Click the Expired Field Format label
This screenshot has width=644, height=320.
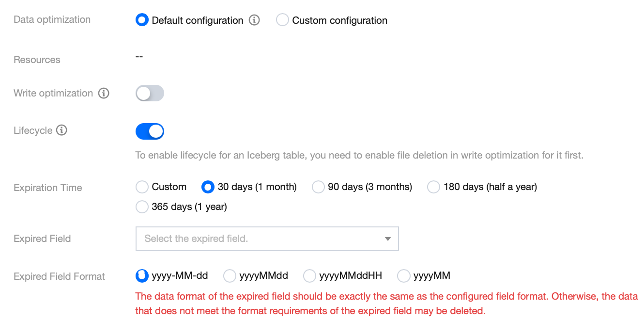click(59, 276)
